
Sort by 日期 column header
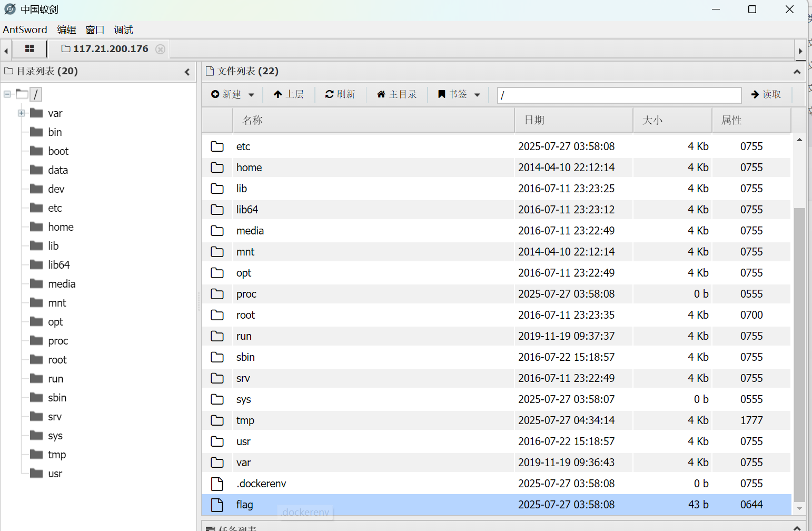coord(573,120)
